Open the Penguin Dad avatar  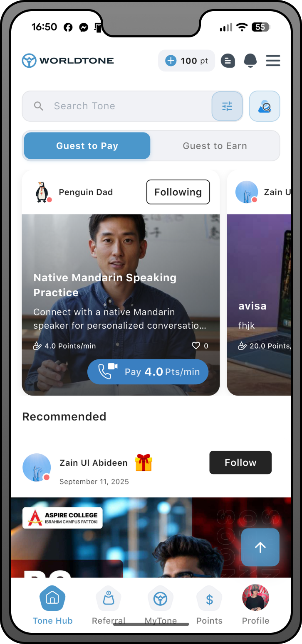[x=42, y=192]
